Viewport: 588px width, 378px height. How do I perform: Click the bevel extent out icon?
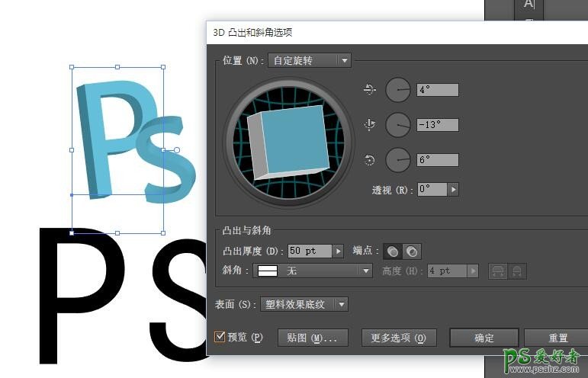point(500,271)
